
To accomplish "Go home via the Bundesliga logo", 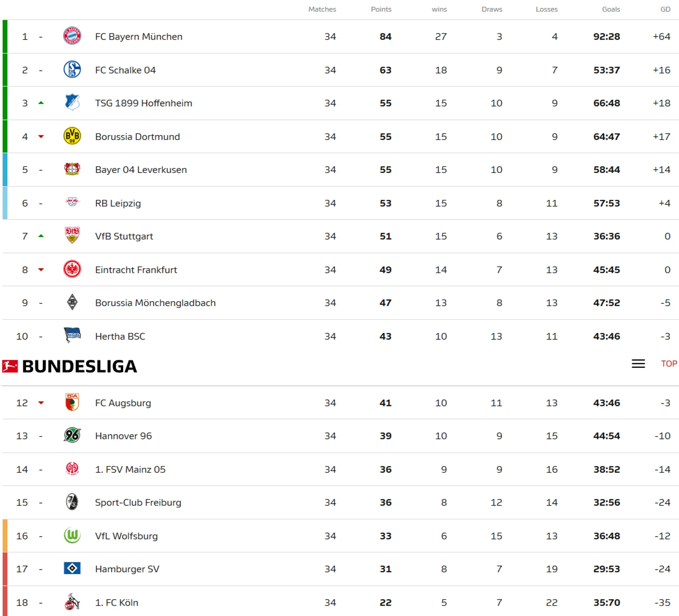I will point(70,366).
